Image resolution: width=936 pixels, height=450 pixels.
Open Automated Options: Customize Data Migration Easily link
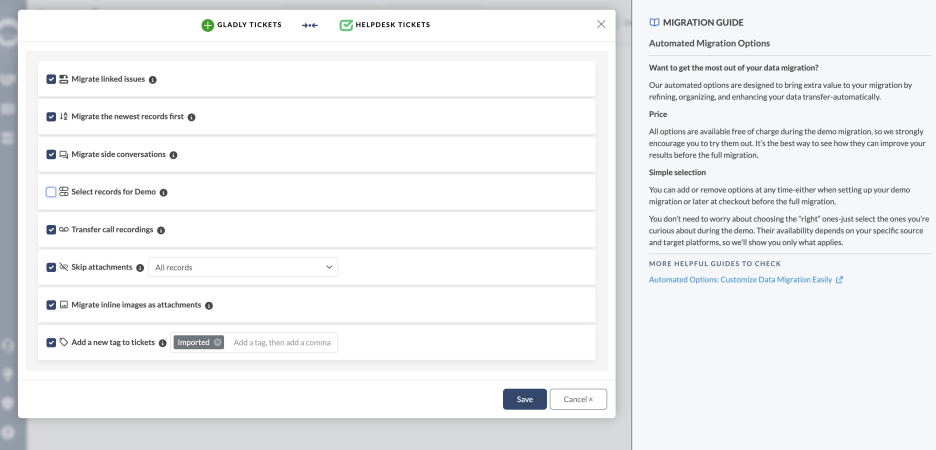pos(740,279)
